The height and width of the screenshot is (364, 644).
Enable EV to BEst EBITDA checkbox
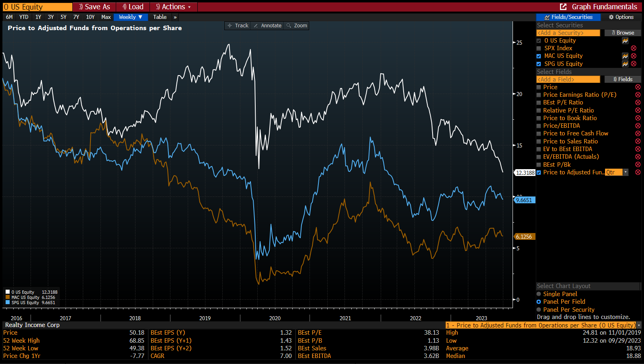(x=539, y=149)
